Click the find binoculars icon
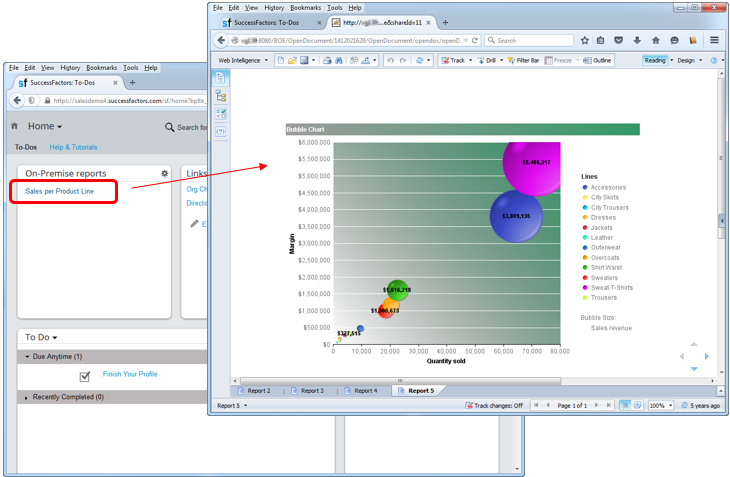 point(339,60)
